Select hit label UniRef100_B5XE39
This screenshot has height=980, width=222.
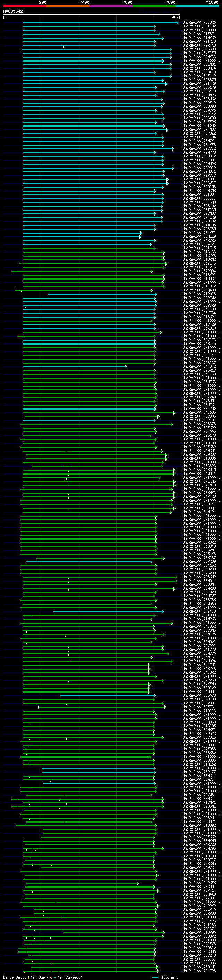199,309
